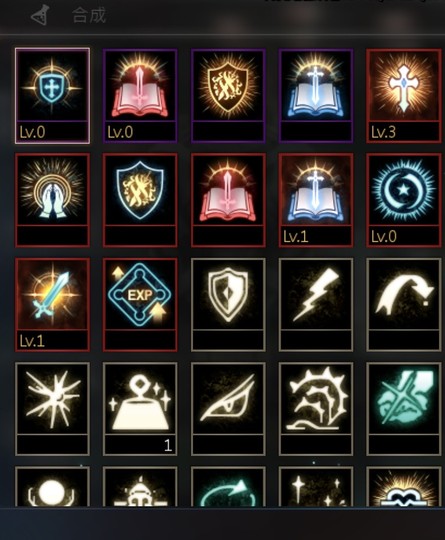Viewport: 445px width, 540px height.
Task: Select the plain white shield item
Action: pos(228,304)
